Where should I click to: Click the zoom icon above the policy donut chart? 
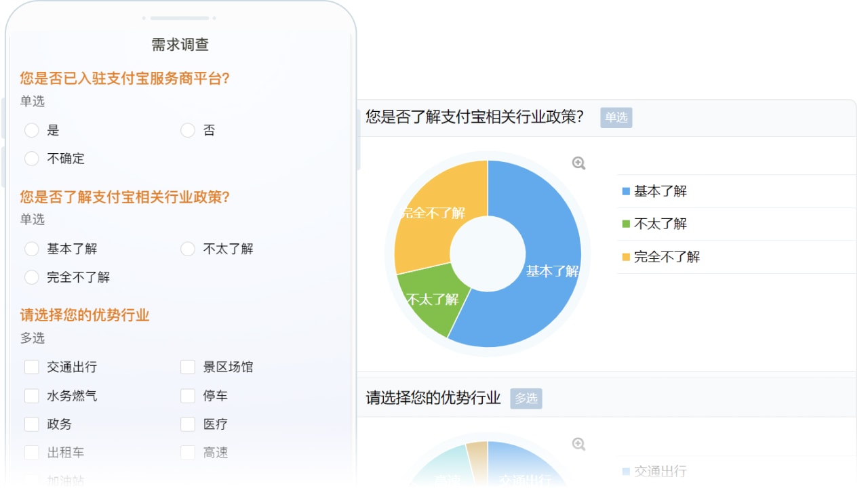(578, 163)
